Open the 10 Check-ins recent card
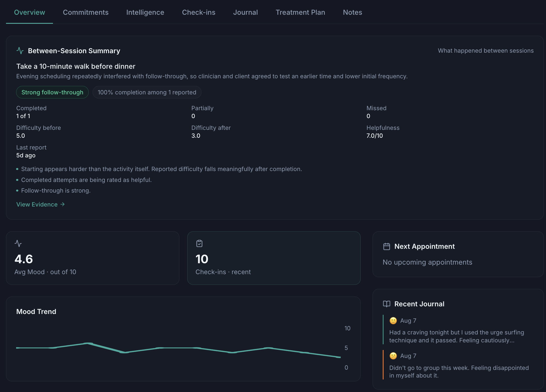The width and height of the screenshot is (546, 392). (x=274, y=258)
